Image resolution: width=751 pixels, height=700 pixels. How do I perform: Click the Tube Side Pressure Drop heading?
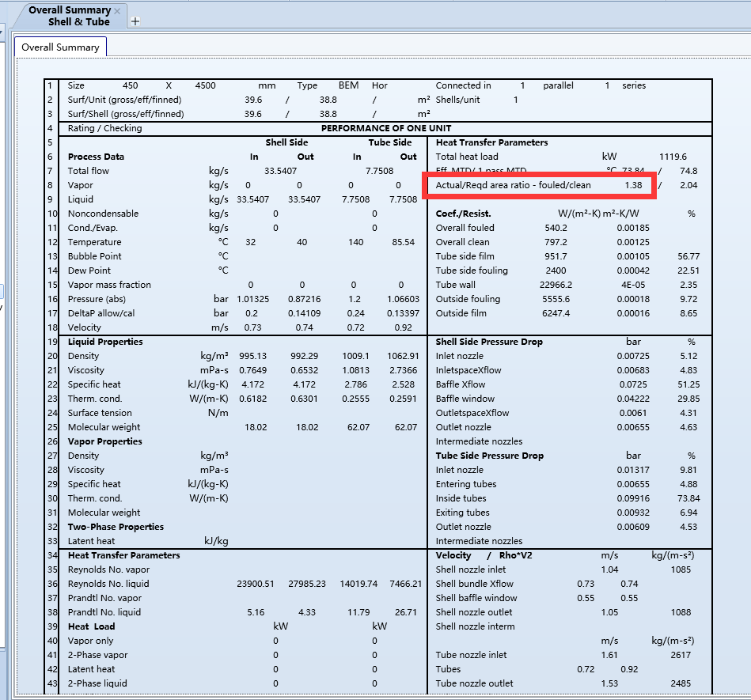[x=490, y=456]
